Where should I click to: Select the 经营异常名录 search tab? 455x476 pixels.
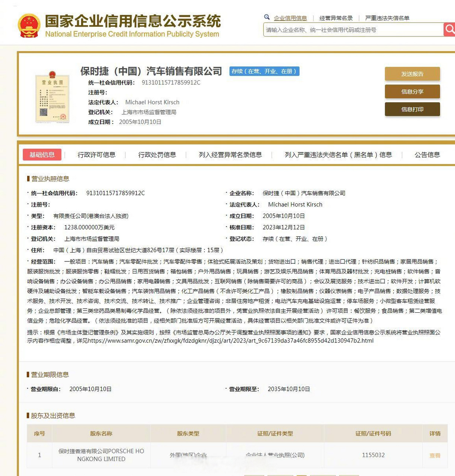tap(336, 18)
